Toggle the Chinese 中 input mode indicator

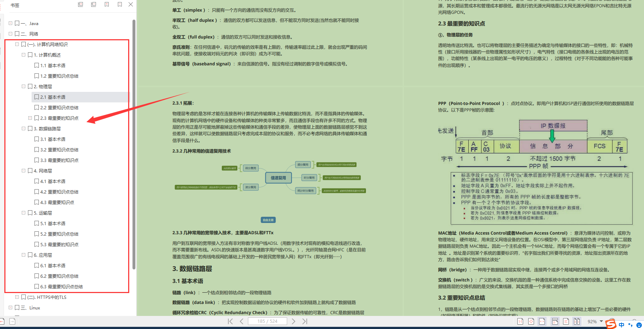tap(622, 325)
